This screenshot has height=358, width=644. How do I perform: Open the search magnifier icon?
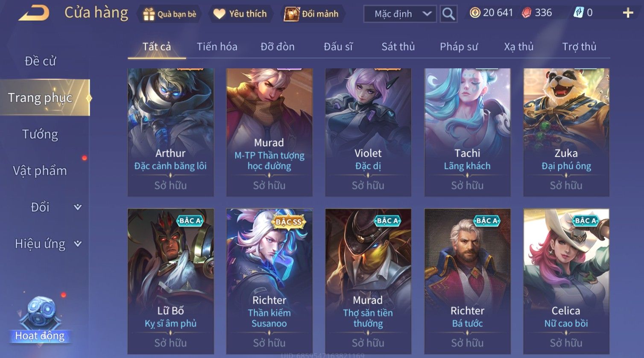pos(448,14)
